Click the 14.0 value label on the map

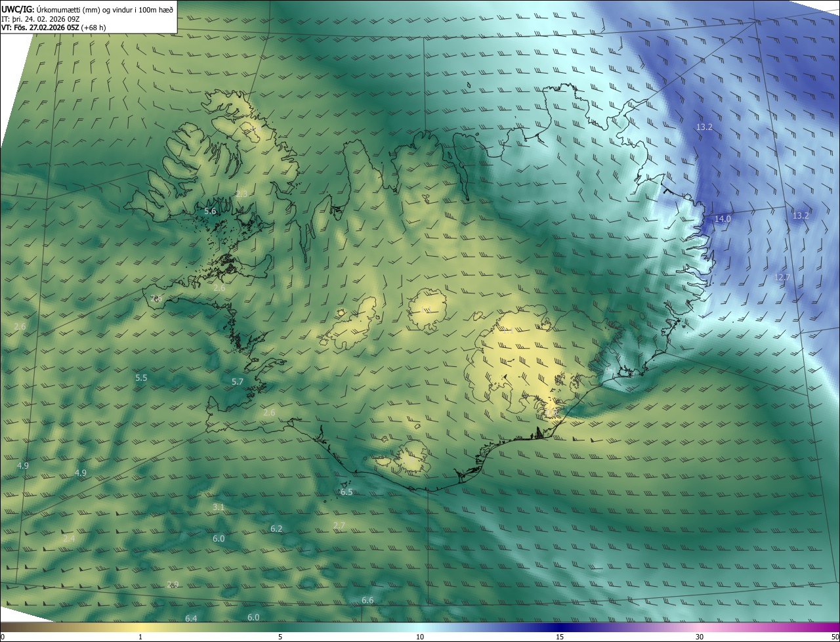(x=723, y=219)
